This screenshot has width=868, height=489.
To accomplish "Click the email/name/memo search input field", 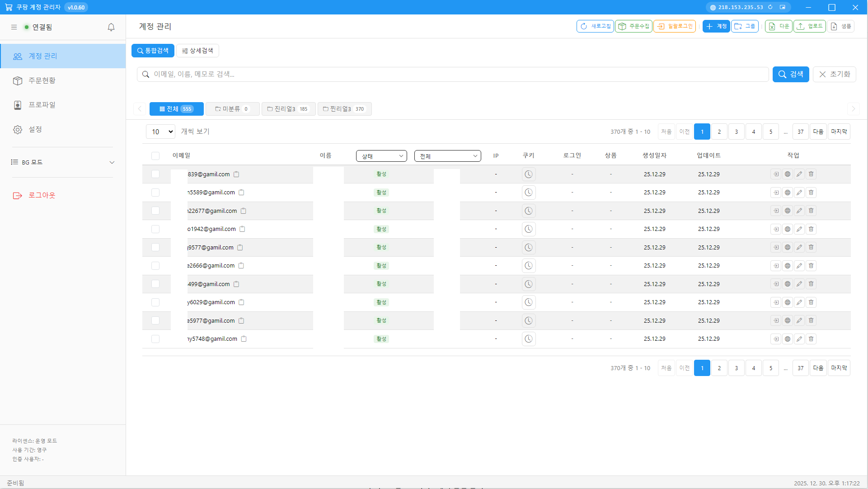I will 452,74.
